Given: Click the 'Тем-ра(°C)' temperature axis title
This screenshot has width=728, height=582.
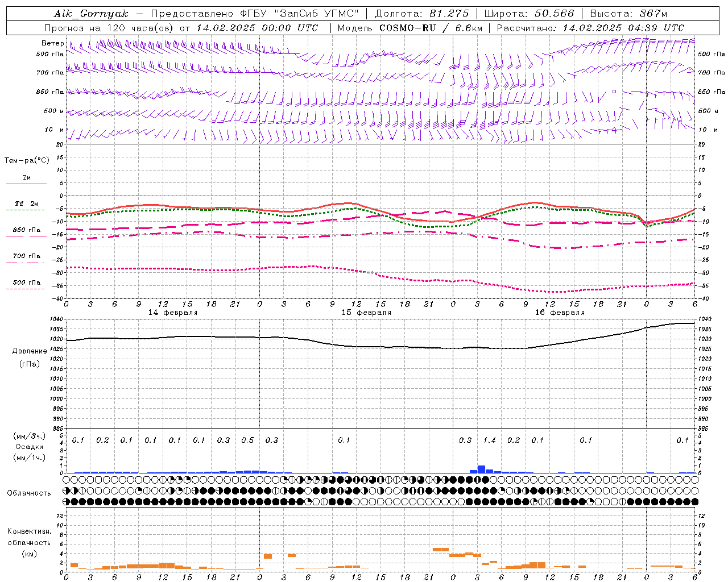Looking at the screenshot, I should tap(27, 160).
